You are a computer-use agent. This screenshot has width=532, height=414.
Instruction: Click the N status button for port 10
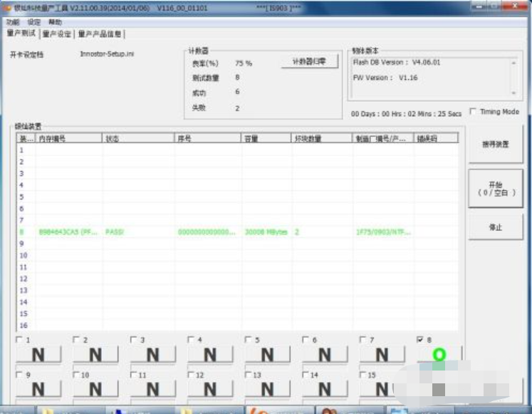(x=95, y=389)
